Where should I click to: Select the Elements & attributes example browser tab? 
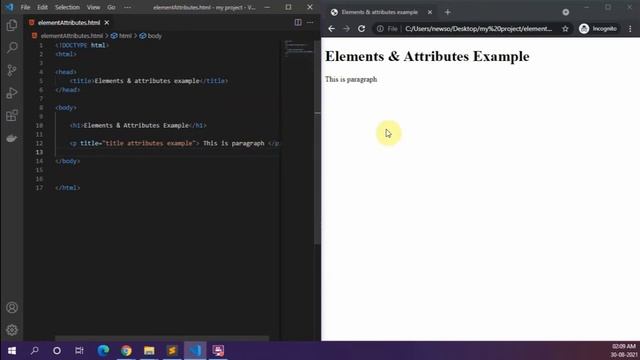pyautogui.click(x=380, y=12)
